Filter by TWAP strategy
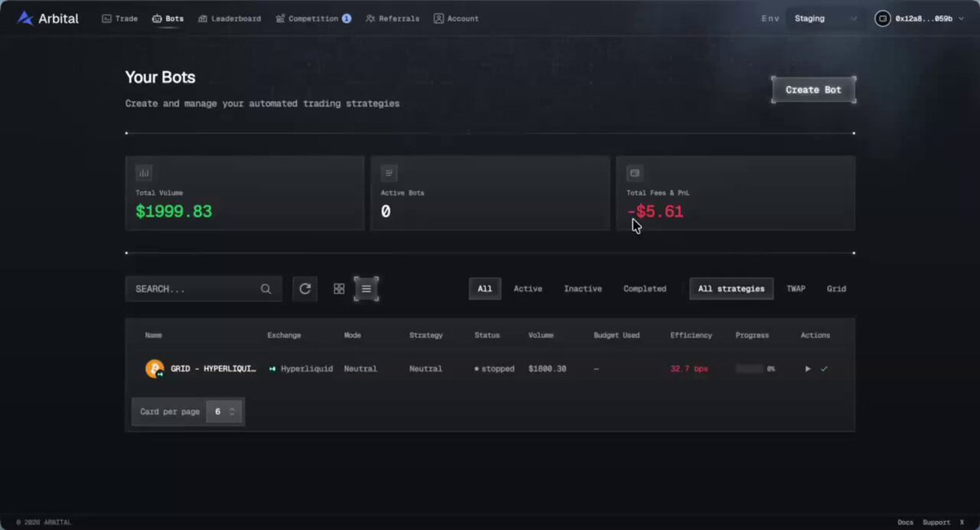Screen dimensions: 980x530 [x=796, y=288]
